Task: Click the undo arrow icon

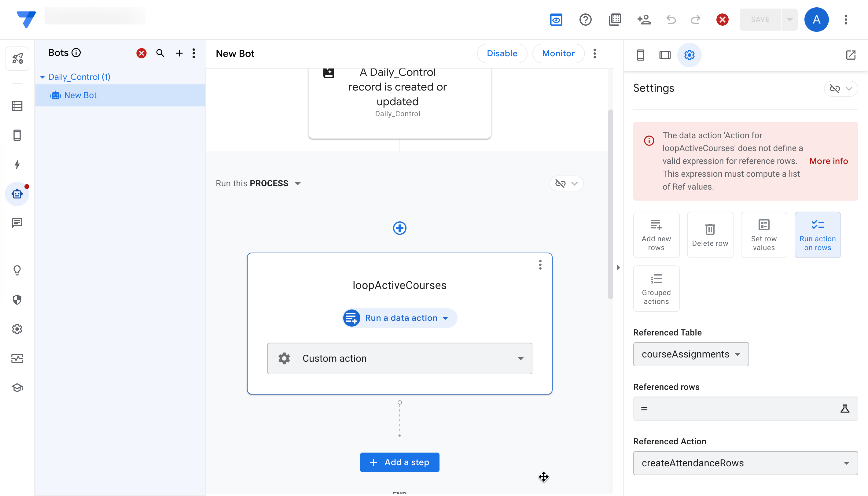Action: click(x=671, y=20)
